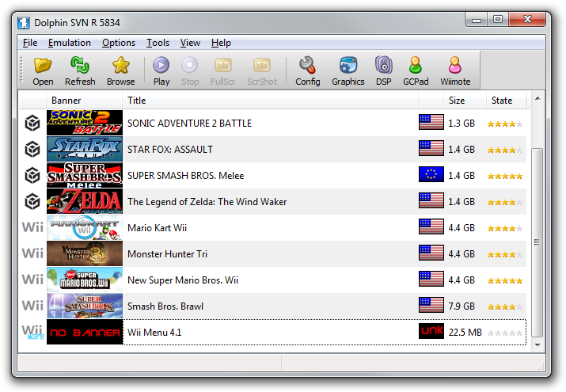The image size is (566, 392).
Task: Open the DSP audio settings icon
Action: pos(383,66)
